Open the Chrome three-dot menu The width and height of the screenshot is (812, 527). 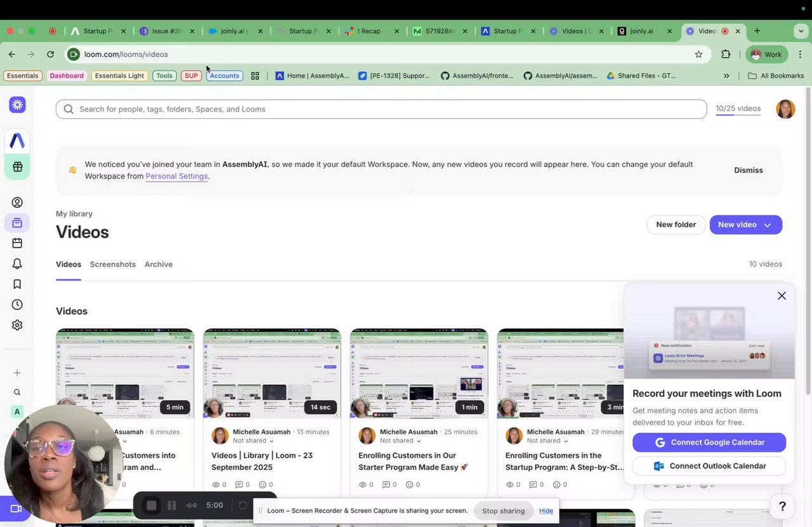click(801, 55)
